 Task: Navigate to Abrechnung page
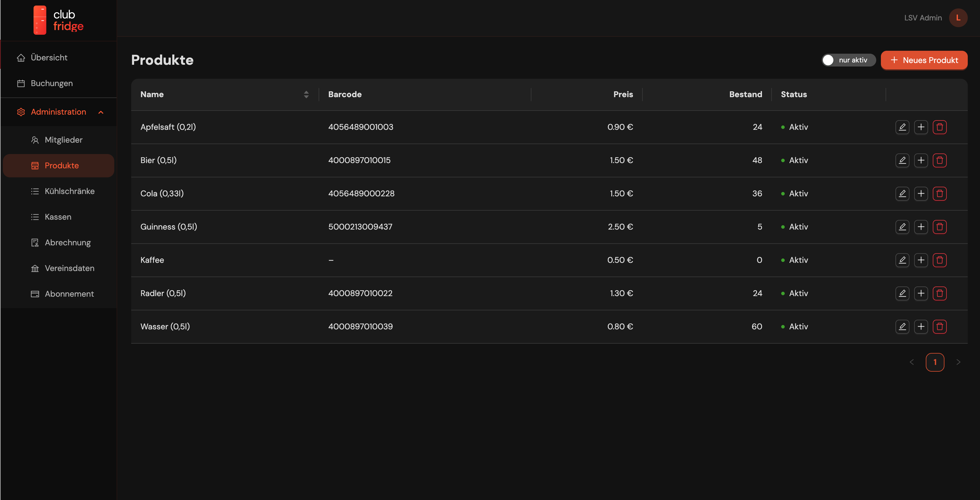click(x=67, y=243)
